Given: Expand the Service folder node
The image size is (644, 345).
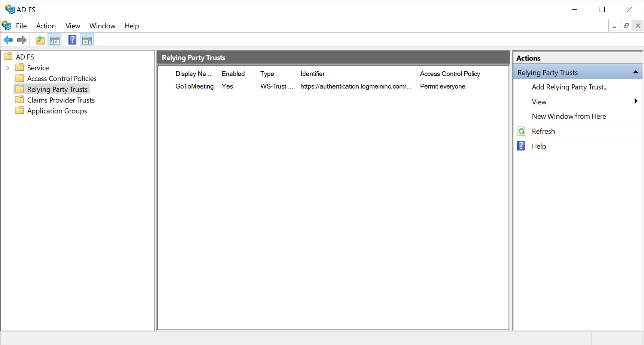Looking at the screenshot, I should point(8,68).
